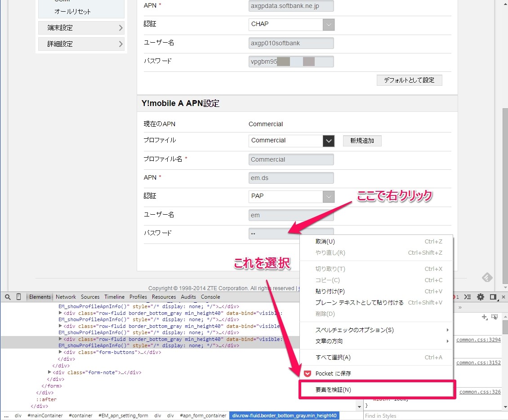
Task: Select 要素を検証(N) from context menu
Action: 376,389
